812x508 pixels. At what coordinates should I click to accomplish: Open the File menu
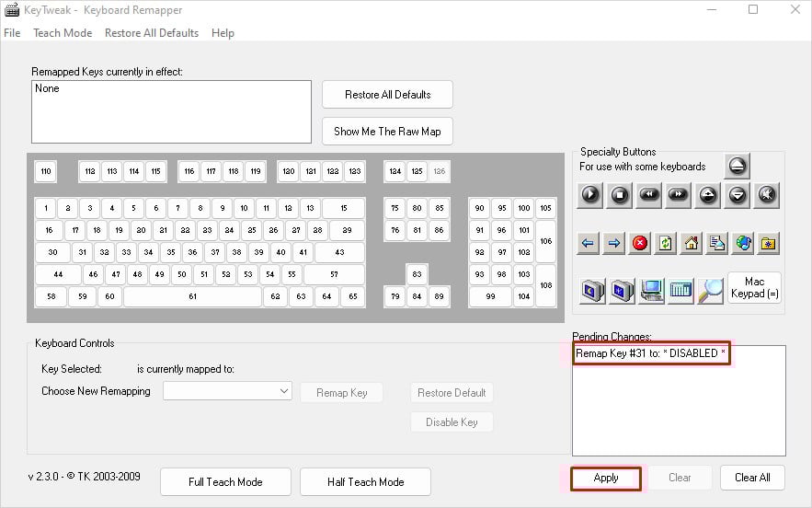pyautogui.click(x=12, y=32)
